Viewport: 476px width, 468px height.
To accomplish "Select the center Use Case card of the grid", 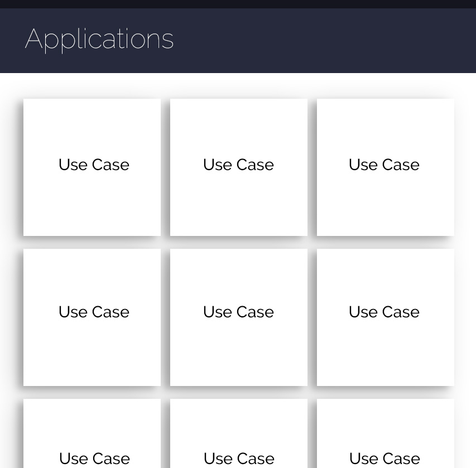I will click(239, 317).
